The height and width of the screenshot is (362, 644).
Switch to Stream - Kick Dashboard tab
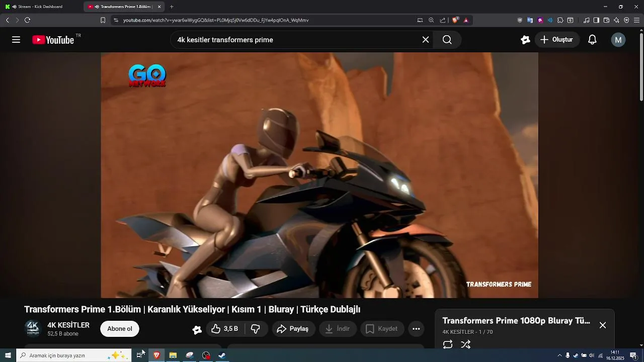coord(41,7)
